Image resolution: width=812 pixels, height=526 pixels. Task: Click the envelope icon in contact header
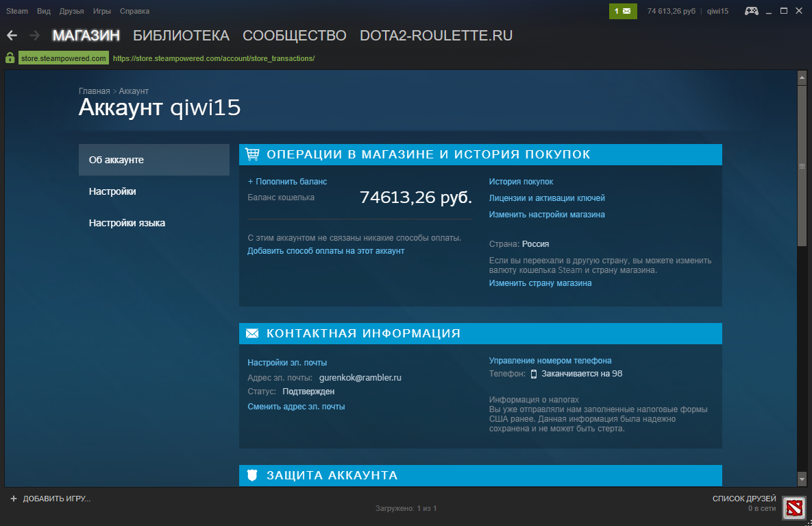click(x=252, y=333)
